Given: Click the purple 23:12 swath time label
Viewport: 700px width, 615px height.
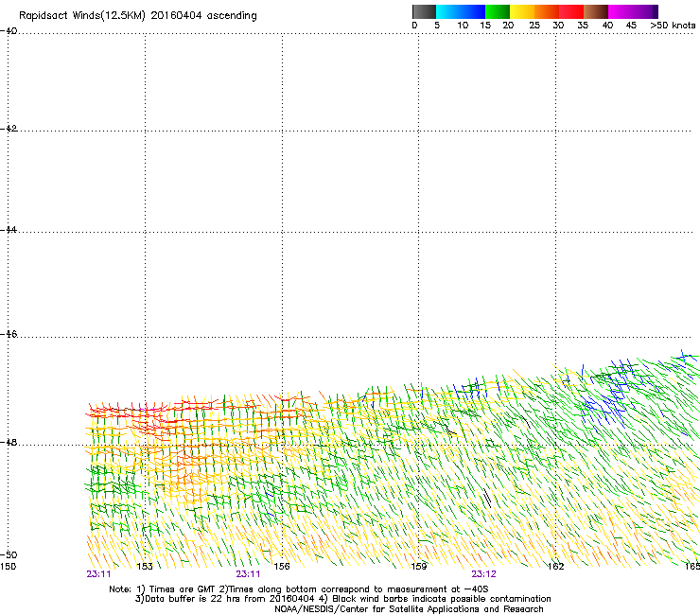Looking at the screenshot, I should click(x=484, y=574).
